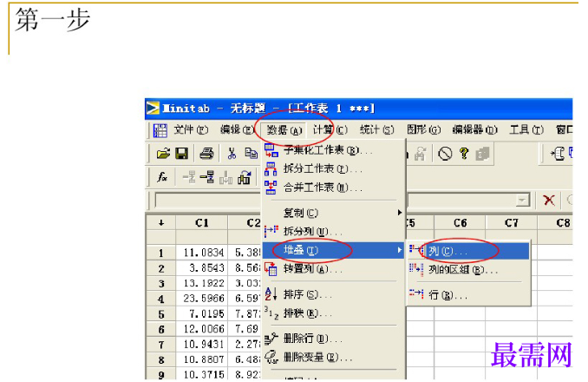588x382 pixels.
Task: Choose 删除行(D)... from the menu
Action: (334, 339)
